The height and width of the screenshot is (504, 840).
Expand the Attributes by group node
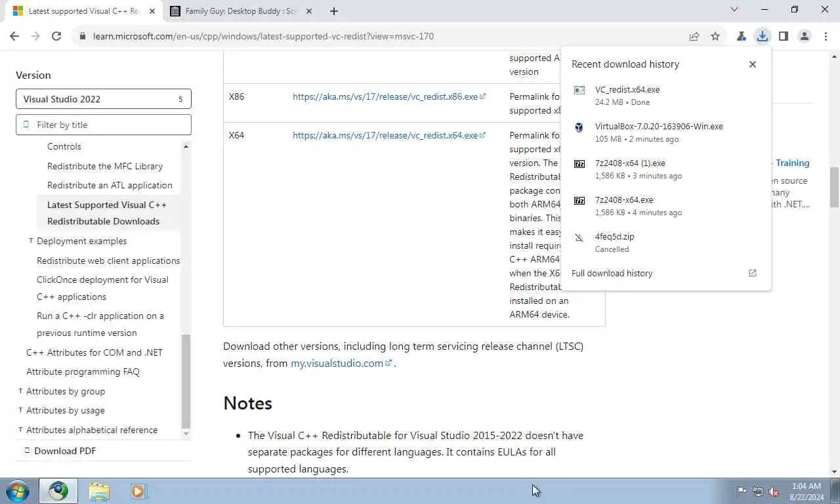tap(20, 391)
